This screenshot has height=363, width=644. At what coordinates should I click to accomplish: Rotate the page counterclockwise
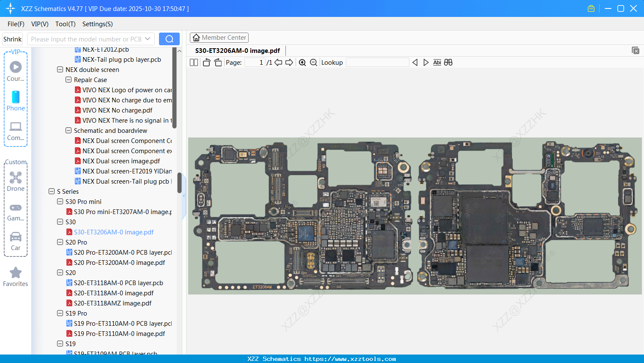pos(206,62)
